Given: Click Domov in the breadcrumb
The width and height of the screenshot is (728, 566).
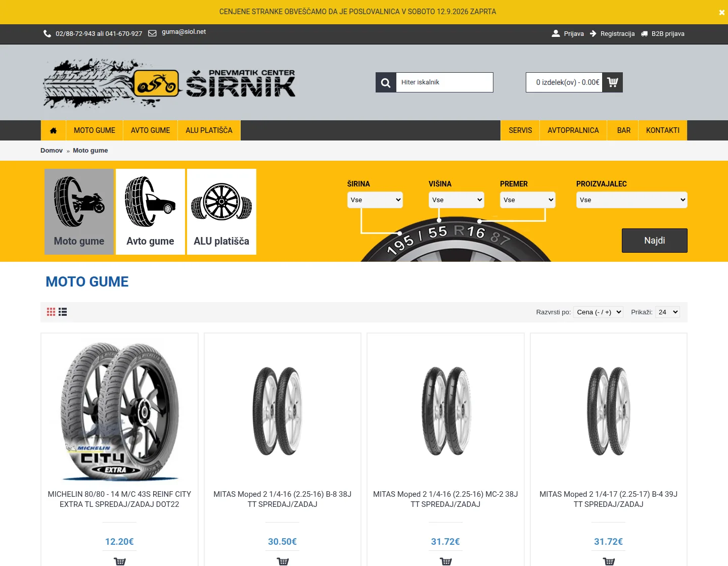Looking at the screenshot, I should [x=52, y=151].
